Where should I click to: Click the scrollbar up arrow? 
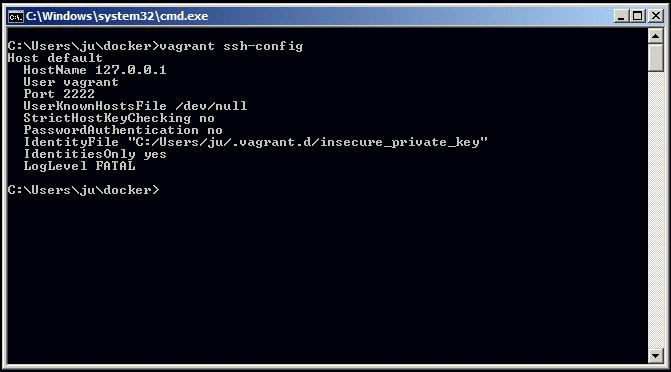coord(655,36)
